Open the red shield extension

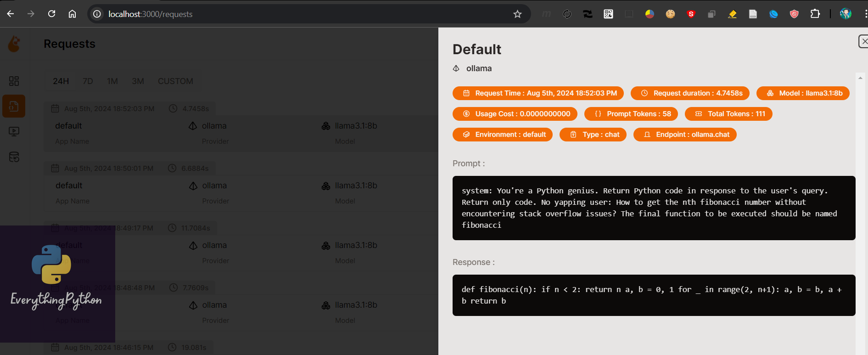click(x=794, y=14)
